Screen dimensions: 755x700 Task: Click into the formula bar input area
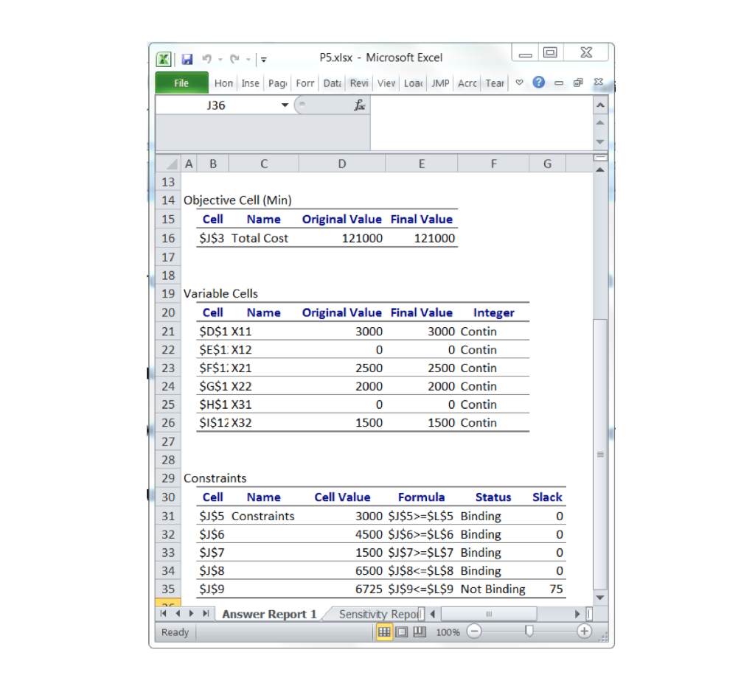(481, 122)
